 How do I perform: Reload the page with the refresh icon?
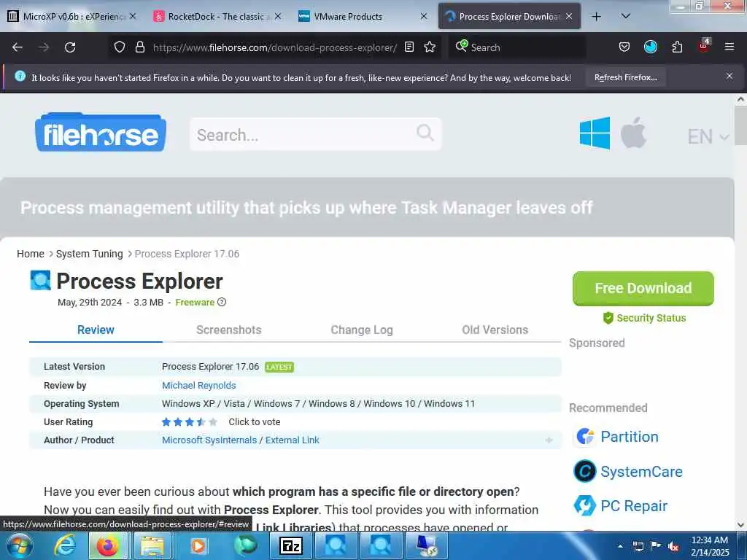(70, 47)
